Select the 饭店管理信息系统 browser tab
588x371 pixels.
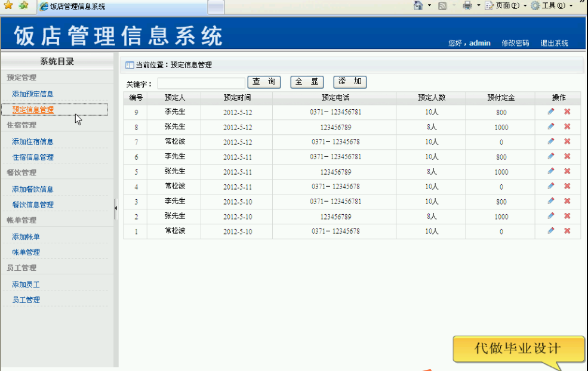coord(122,7)
